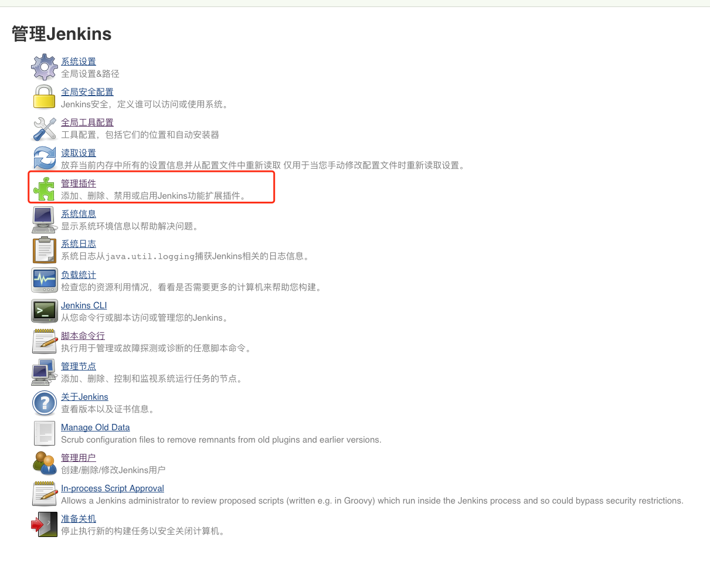
Task: Open the Jenkins CLI link
Action: 84,305
